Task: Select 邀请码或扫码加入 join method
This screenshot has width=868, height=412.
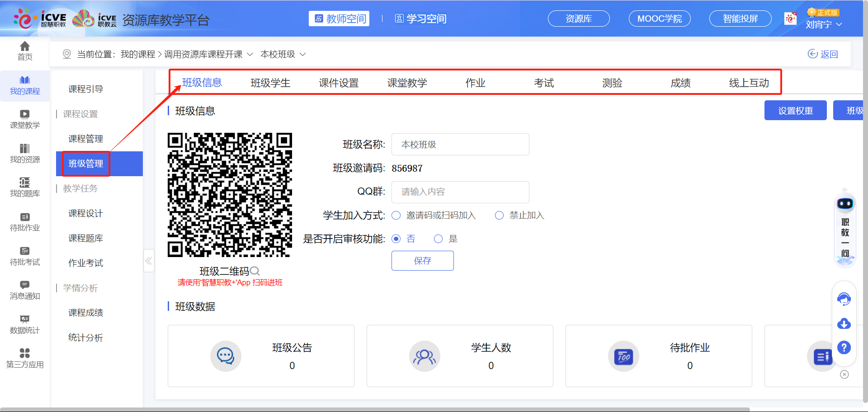Action: (396, 215)
